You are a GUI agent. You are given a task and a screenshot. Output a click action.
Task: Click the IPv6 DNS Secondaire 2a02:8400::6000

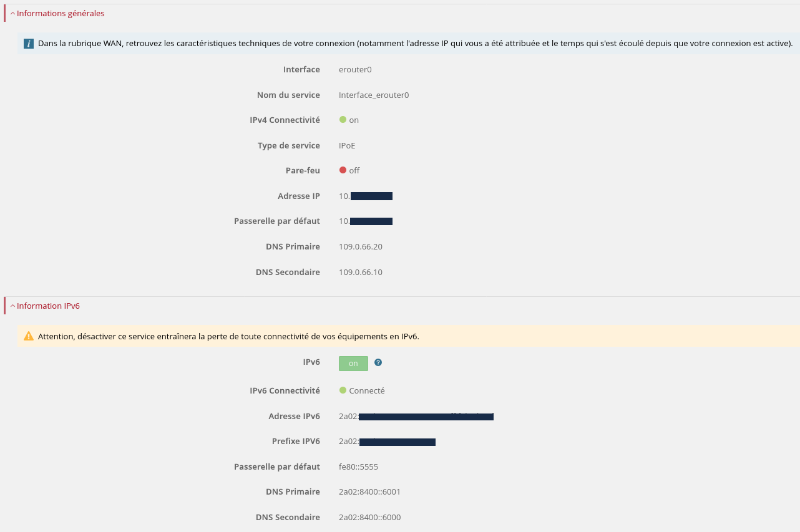click(369, 517)
